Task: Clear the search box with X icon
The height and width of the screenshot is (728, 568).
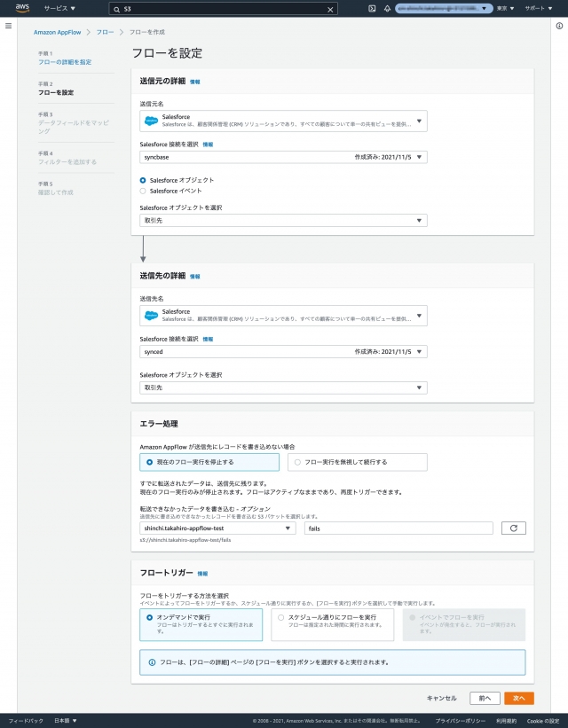Action: pos(330,9)
